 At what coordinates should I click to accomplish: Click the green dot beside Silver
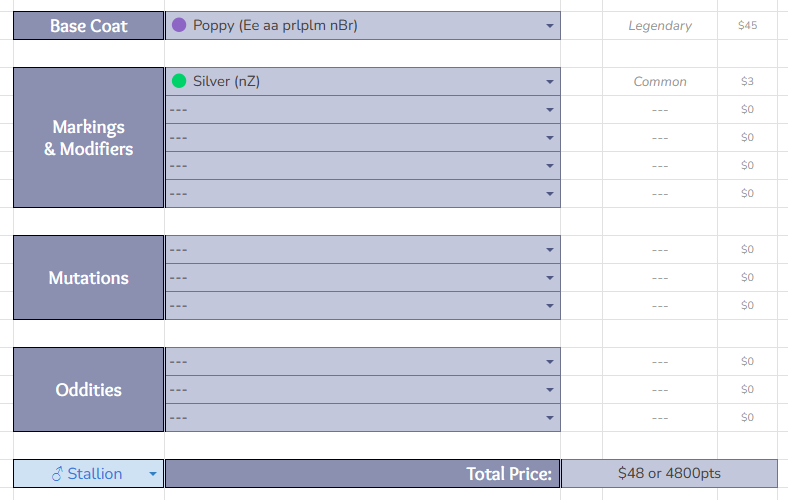coord(179,81)
